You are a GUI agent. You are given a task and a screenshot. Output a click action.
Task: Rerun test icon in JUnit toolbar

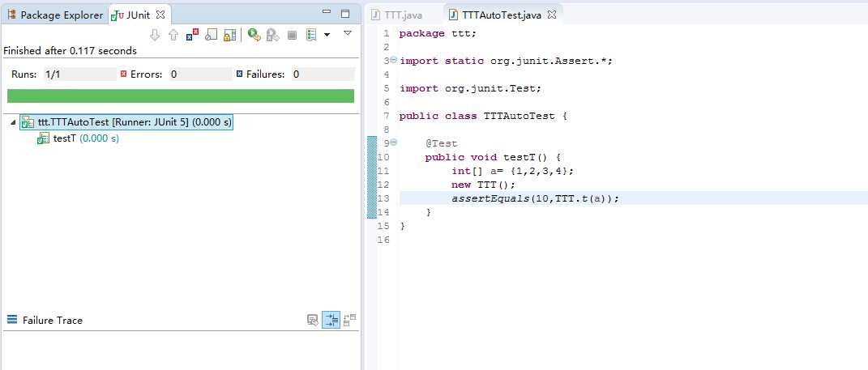pos(254,35)
